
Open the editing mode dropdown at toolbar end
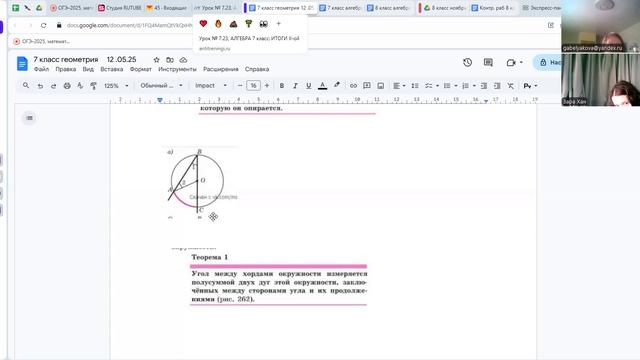point(531,86)
